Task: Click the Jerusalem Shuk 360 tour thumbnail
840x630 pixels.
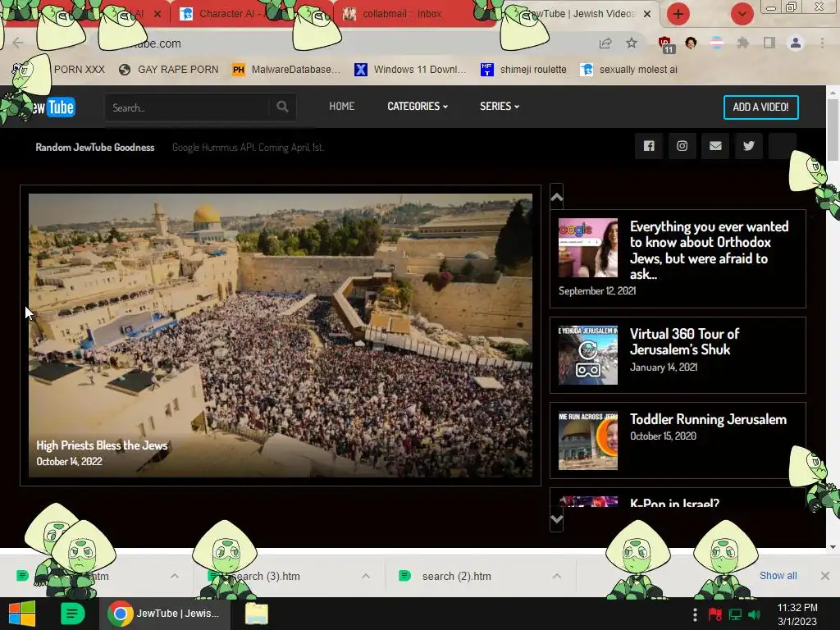Action: coord(587,355)
